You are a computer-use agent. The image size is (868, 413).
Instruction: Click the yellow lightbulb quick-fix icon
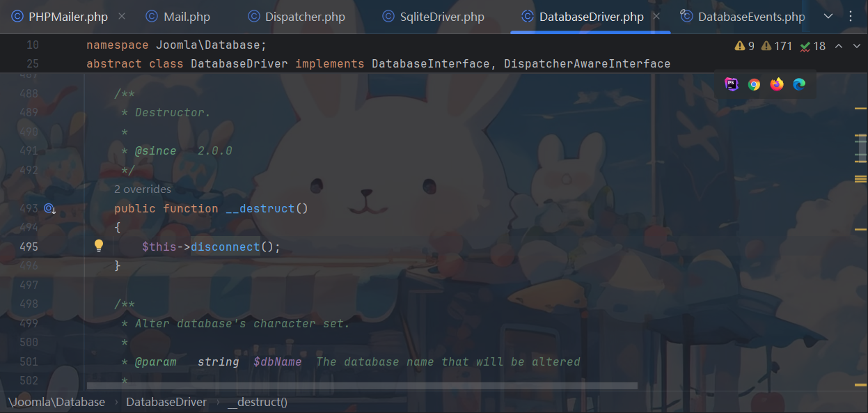pos(99,246)
